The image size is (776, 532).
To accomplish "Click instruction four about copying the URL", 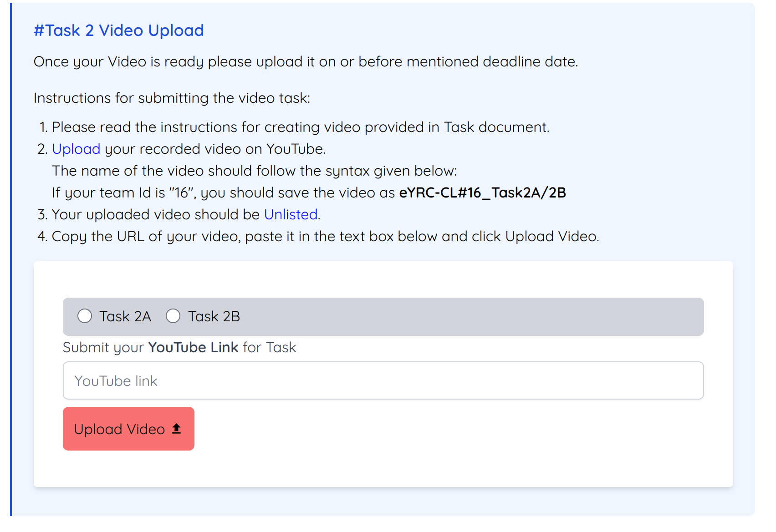I will click(325, 236).
